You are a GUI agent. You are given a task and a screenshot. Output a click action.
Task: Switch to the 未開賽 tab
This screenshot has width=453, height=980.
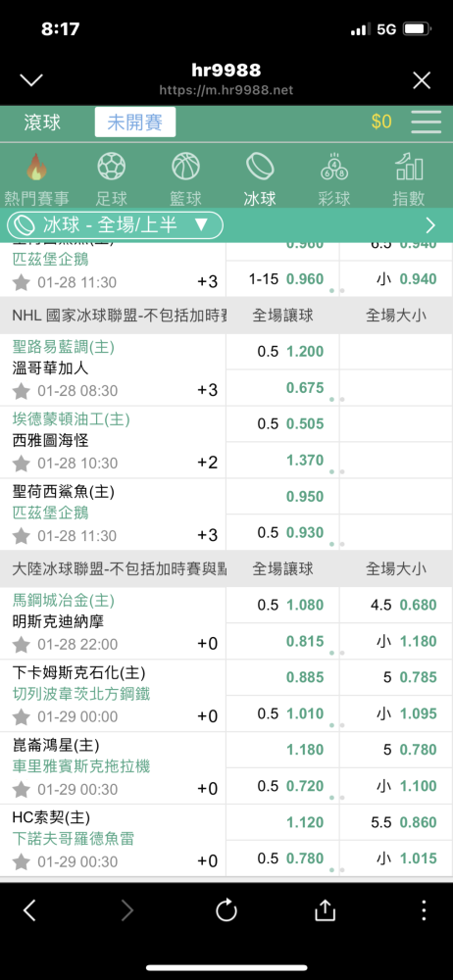[135, 122]
